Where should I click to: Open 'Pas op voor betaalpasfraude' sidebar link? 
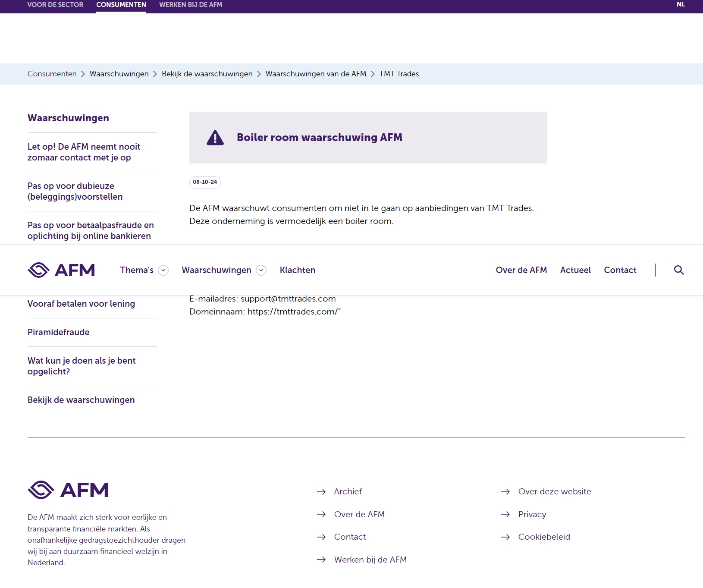point(91,231)
